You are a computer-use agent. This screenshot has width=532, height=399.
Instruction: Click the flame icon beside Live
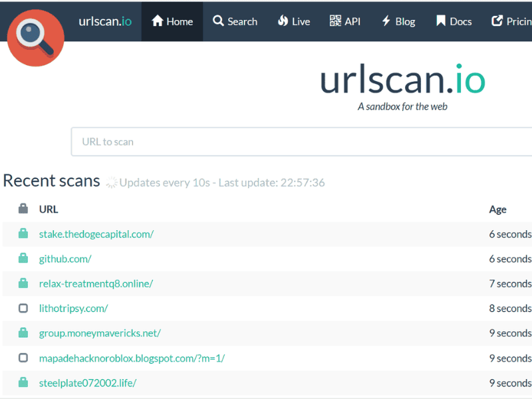point(283,21)
